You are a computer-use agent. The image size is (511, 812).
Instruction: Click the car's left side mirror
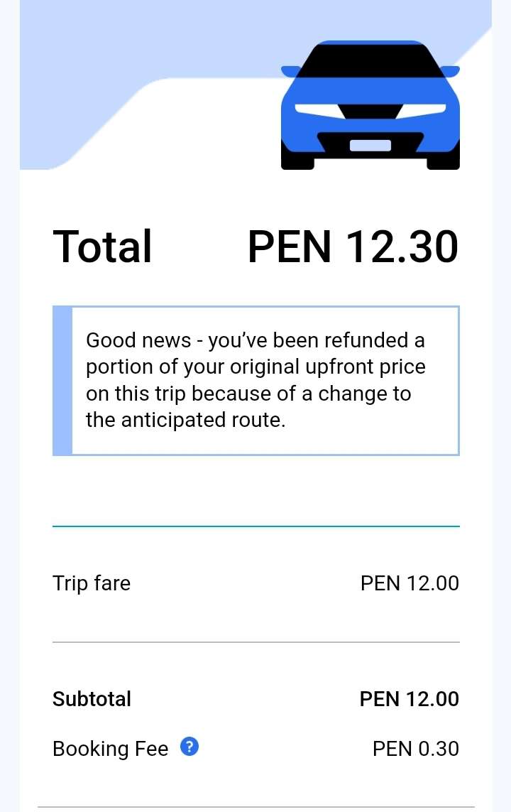(x=290, y=71)
